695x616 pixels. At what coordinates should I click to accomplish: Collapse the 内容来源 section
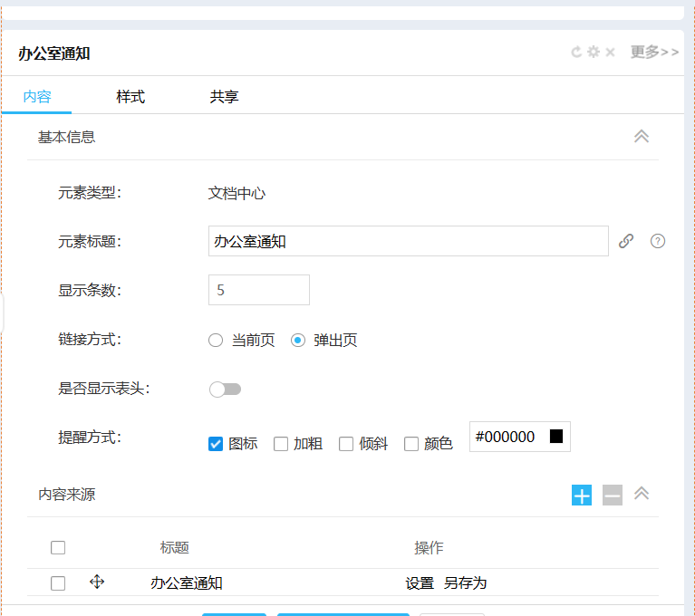(642, 494)
